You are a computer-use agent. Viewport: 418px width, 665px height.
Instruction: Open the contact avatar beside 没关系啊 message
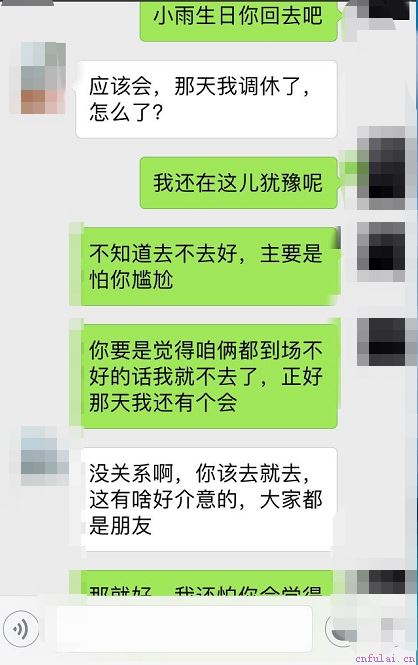45,456
